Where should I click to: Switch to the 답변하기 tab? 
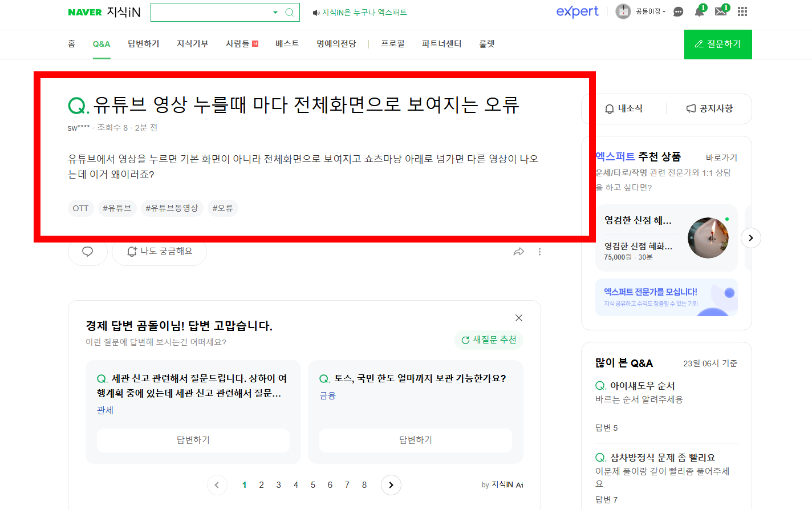(144, 44)
